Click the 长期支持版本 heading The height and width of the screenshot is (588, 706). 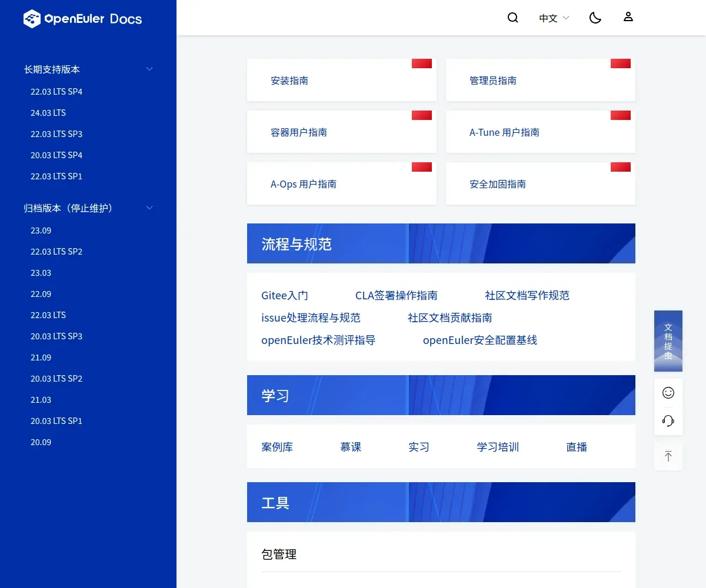52,69
